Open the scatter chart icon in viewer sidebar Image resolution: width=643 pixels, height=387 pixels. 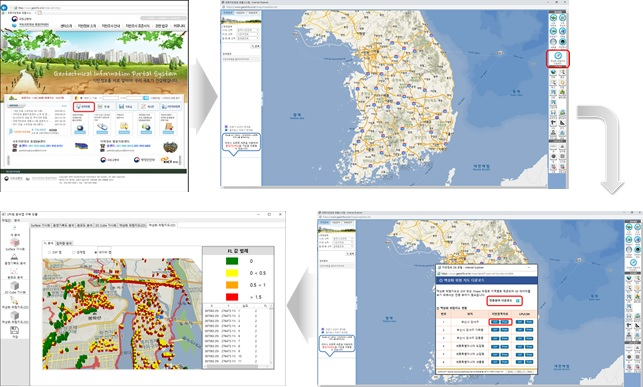[x=14, y=271]
